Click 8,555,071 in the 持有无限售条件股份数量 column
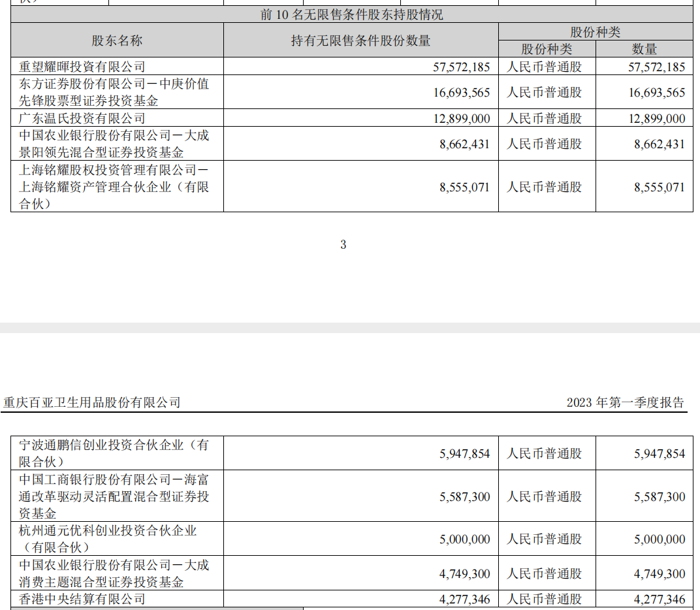Screen dimensions: 700x610 pos(464,187)
